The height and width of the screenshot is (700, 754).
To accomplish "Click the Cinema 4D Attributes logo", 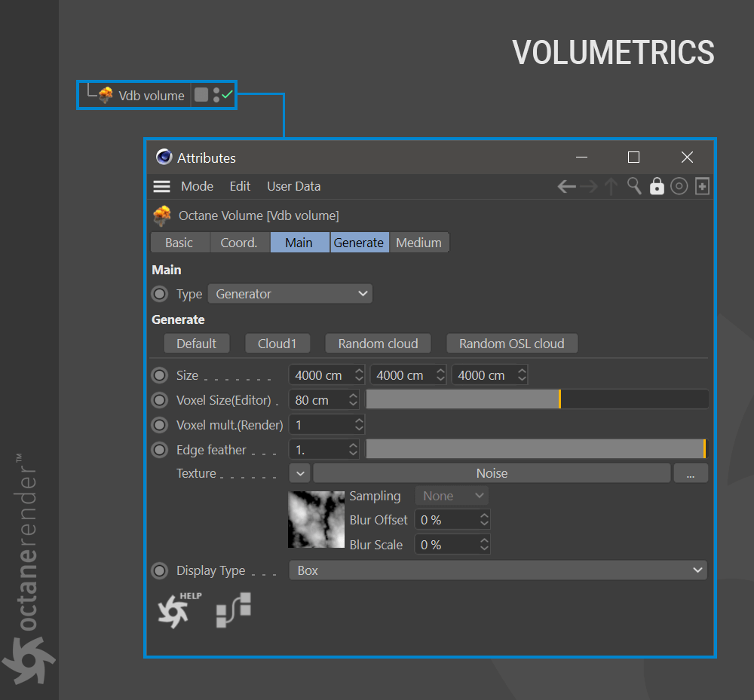I will (164, 157).
